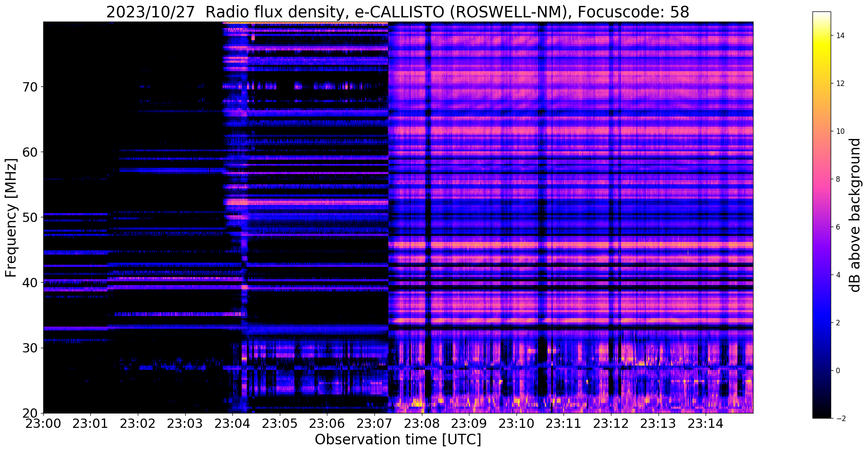
Task: Click the 23:07 time tick label
Action: 374,423
